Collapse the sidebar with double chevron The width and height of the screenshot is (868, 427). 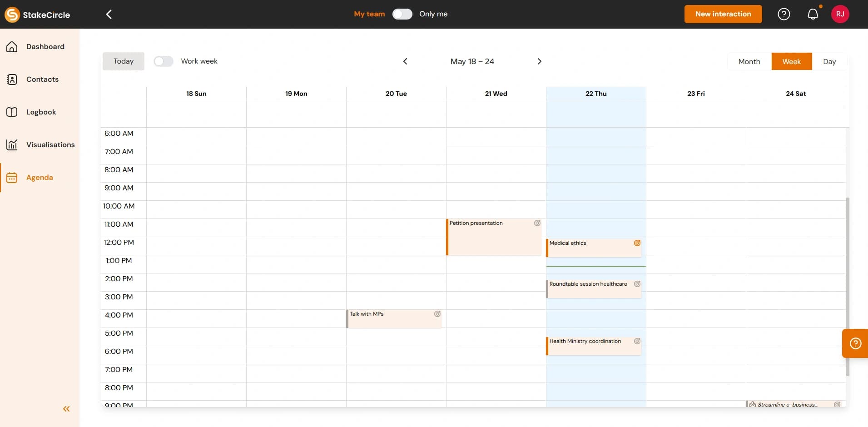66,409
